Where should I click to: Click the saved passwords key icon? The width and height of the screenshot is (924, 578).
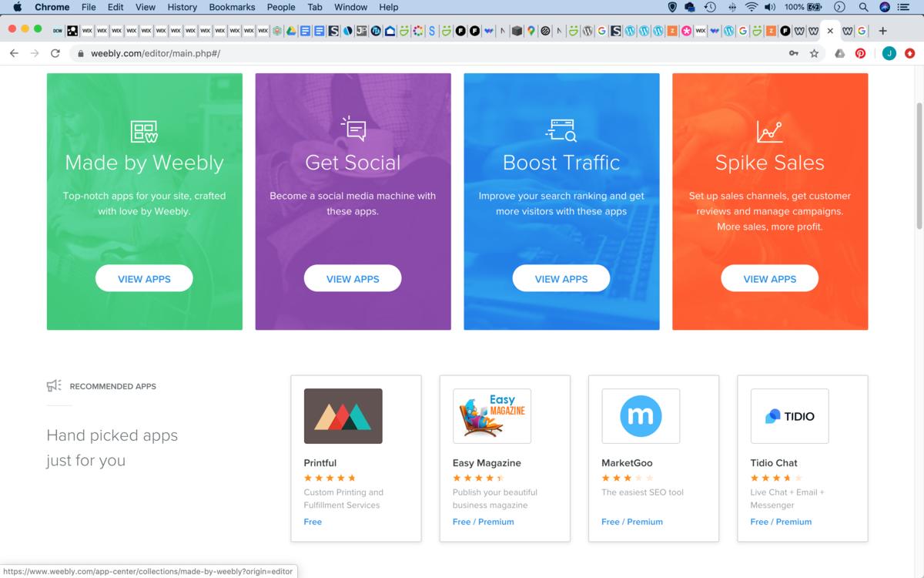pyautogui.click(x=794, y=53)
